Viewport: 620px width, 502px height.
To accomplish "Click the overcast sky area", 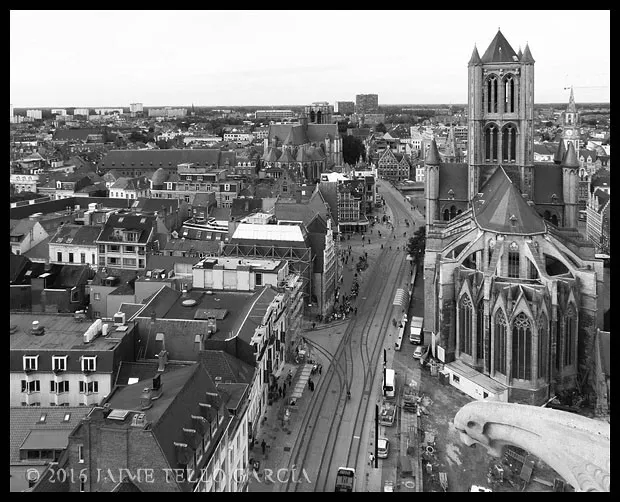I will pyautogui.click(x=250, y=55).
